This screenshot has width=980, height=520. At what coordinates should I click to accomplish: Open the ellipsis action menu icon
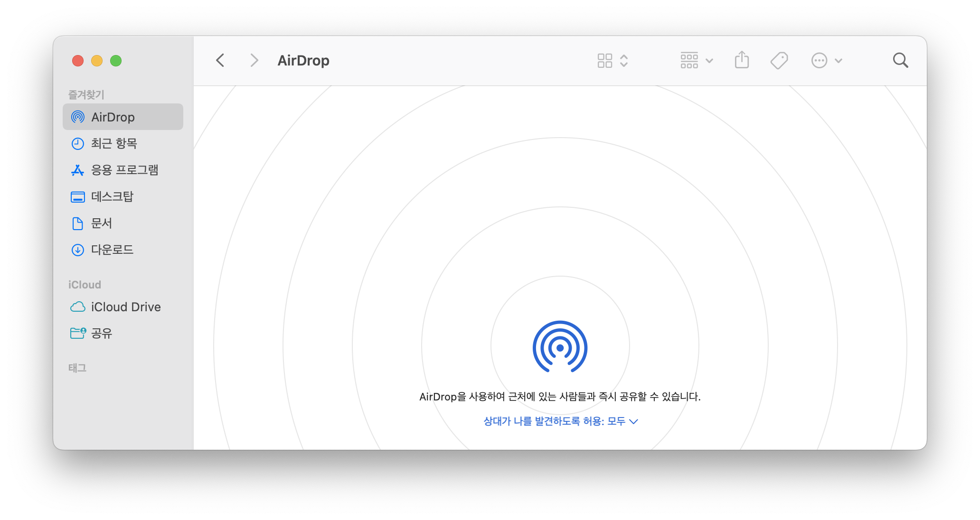click(819, 61)
